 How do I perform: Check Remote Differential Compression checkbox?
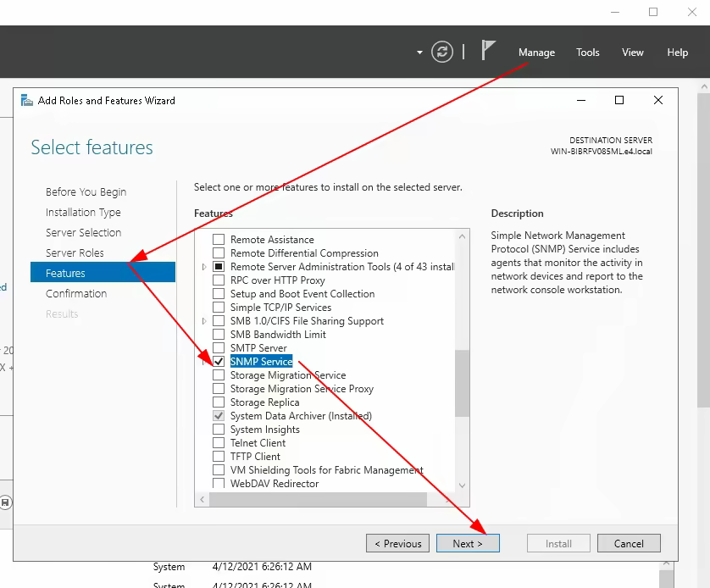(x=219, y=252)
